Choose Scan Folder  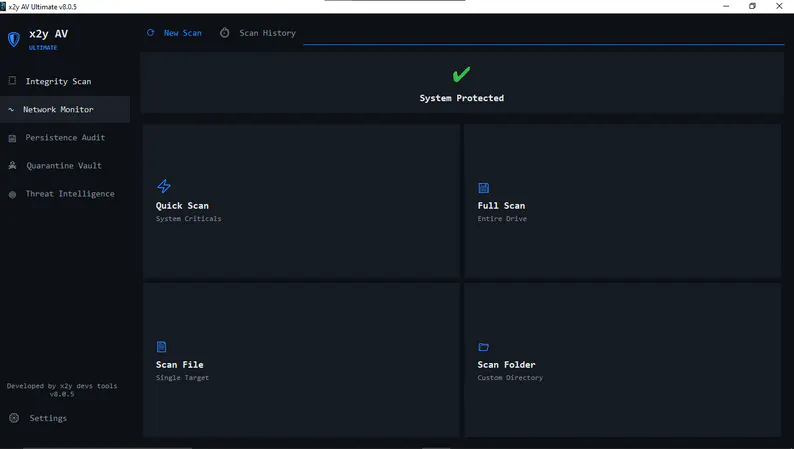(x=622, y=360)
